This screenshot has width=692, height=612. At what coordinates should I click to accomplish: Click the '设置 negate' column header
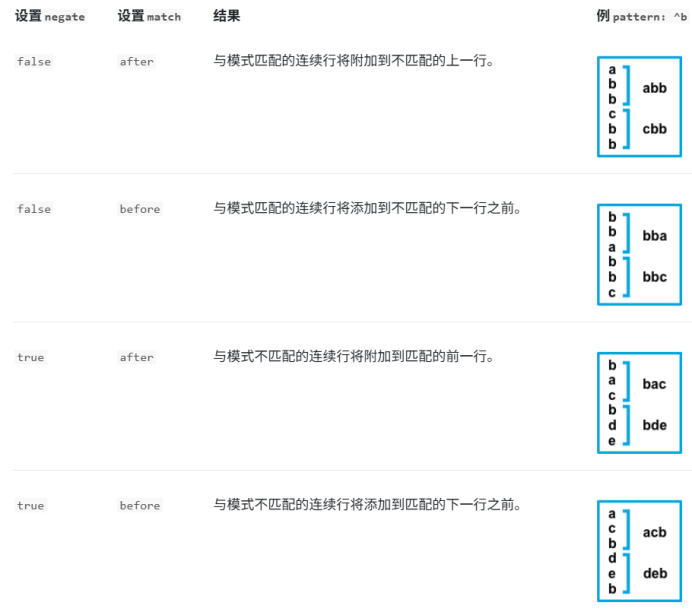pyautogui.click(x=50, y=16)
